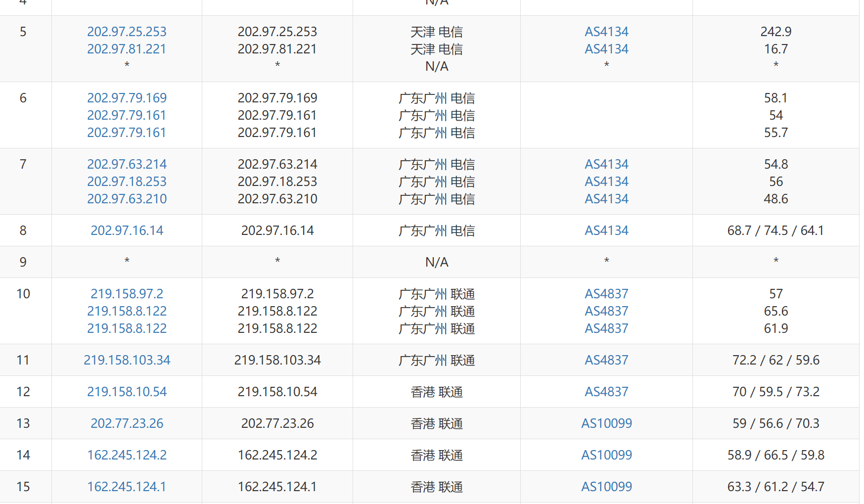Viewport: 864px width, 504px height.
Task: Follow the 202.97.63.210 link
Action: click(127, 199)
